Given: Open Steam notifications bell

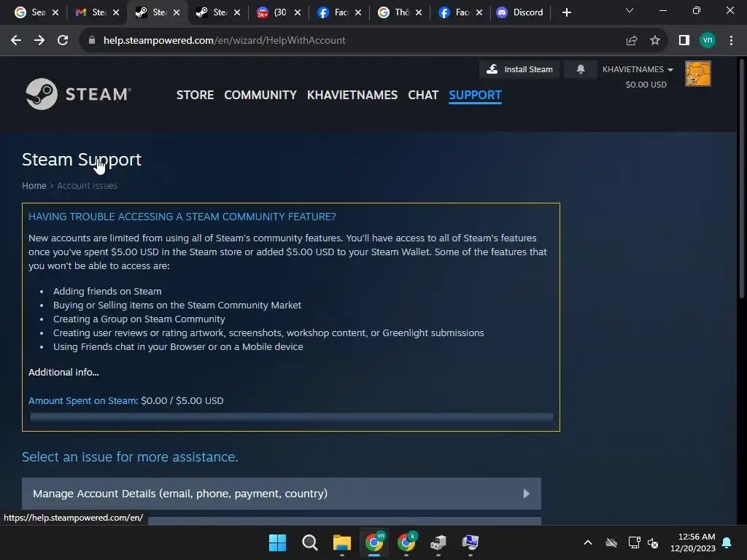Looking at the screenshot, I should coord(580,69).
